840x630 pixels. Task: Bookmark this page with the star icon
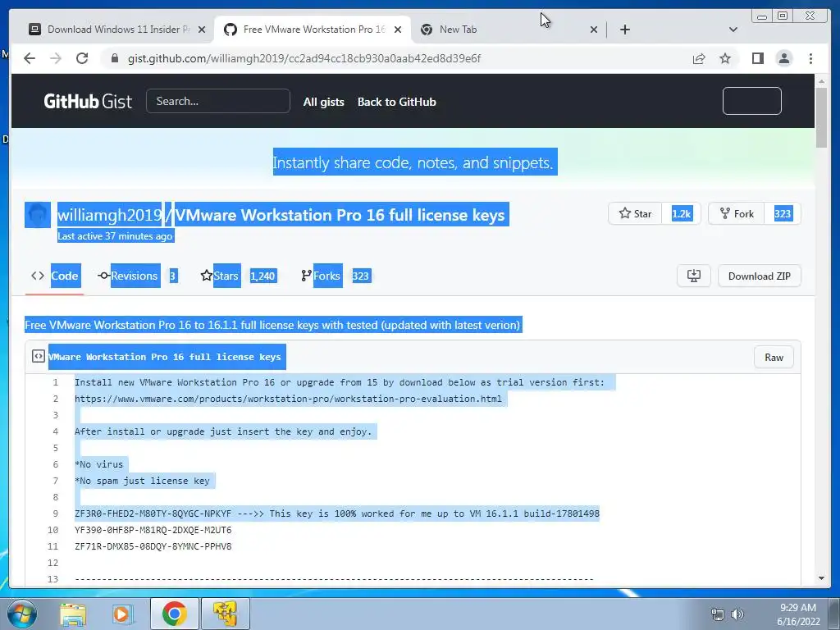[x=725, y=58]
